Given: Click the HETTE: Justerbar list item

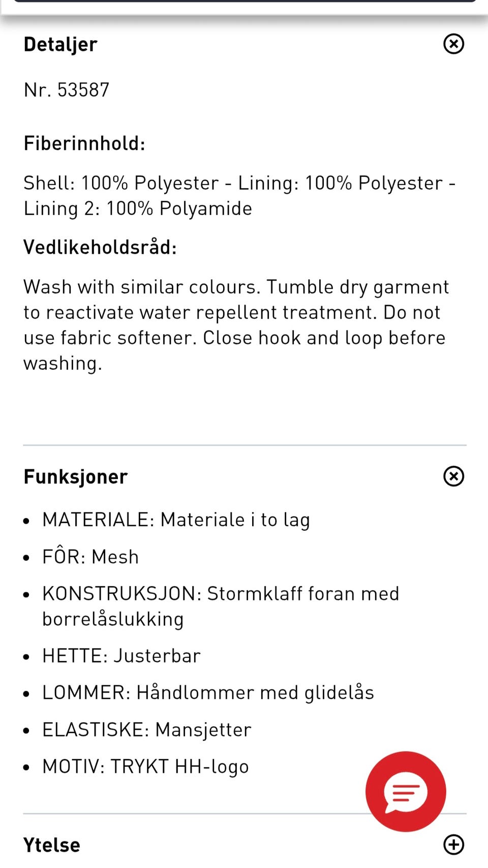Looking at the screenshot, I should point(121,656).
